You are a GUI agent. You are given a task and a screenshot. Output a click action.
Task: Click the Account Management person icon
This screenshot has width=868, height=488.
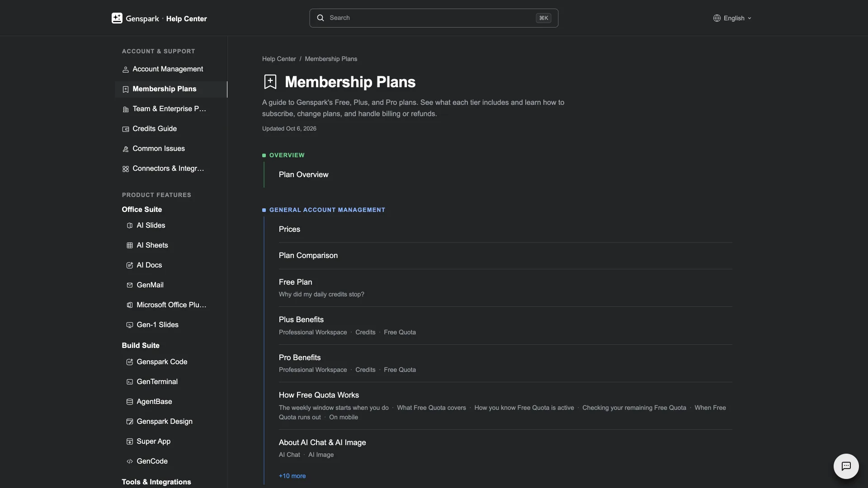click(x=126, y=70)
